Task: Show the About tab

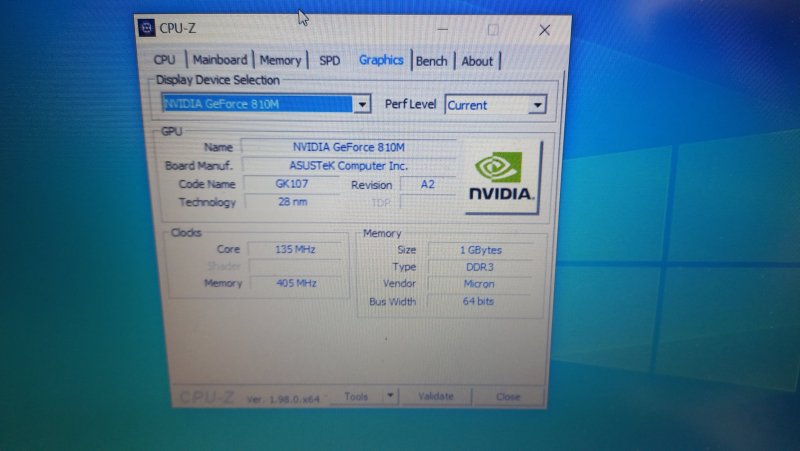Action: [x=477, y=61]
